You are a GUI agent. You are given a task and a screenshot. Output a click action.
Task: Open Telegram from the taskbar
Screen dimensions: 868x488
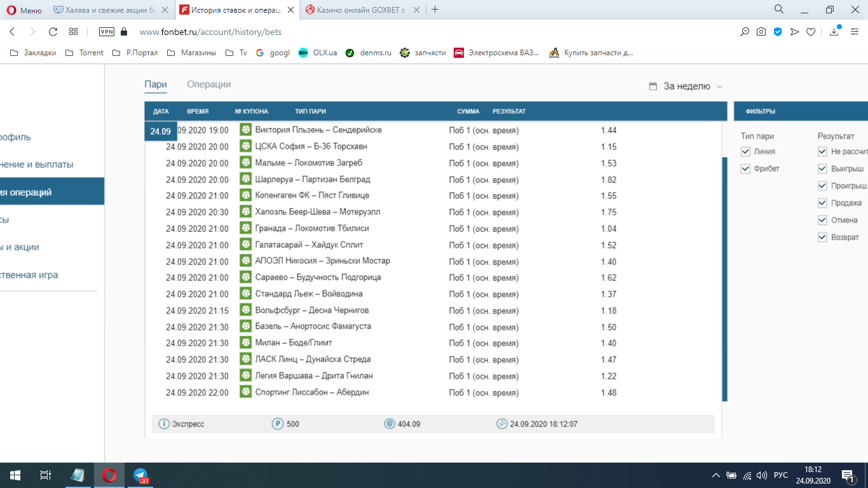(140, 475)
